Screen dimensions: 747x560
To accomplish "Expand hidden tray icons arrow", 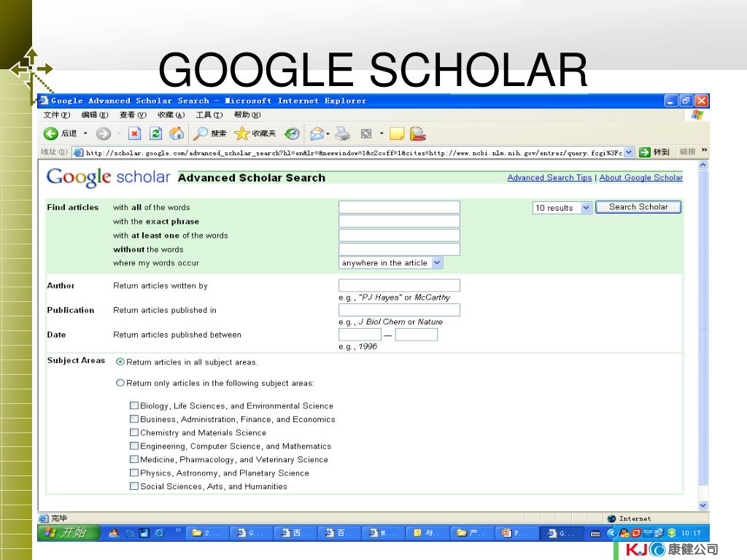I will point(612,533).
